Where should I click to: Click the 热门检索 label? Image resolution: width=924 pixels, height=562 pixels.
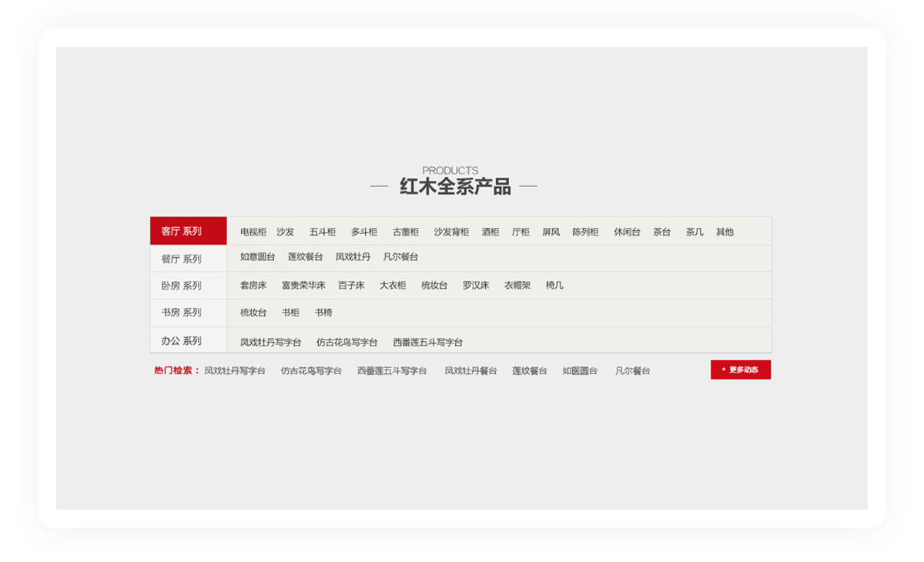point(176,370)
